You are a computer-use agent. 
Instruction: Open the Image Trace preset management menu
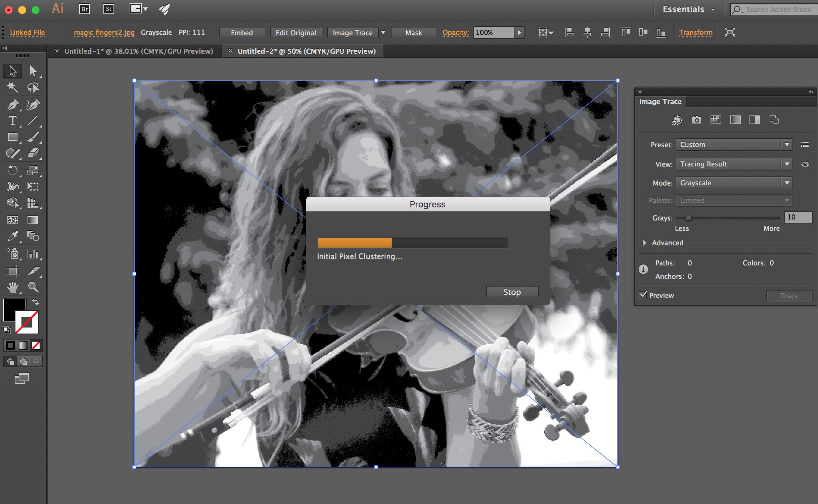[x=805, y=145]
